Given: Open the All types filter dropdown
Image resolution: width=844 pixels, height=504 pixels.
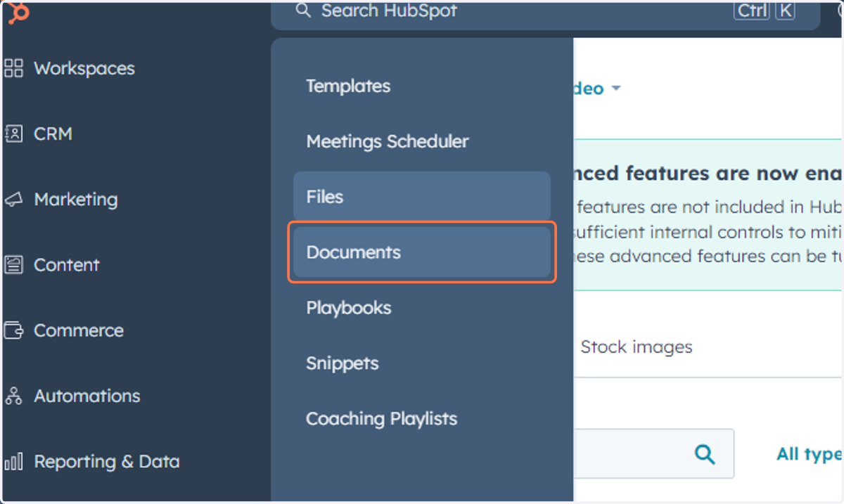Looking at the screenshot, I should (809, 454).
